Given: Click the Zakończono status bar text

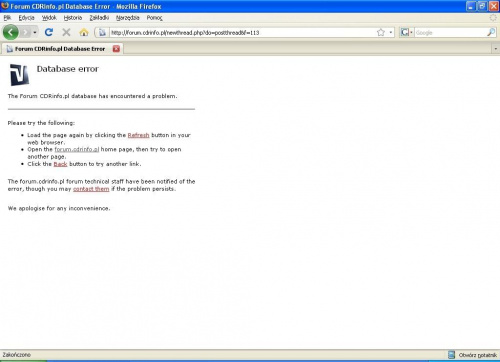Looking at the screenshot, I should pyautogui.click(x=17, y=355).
